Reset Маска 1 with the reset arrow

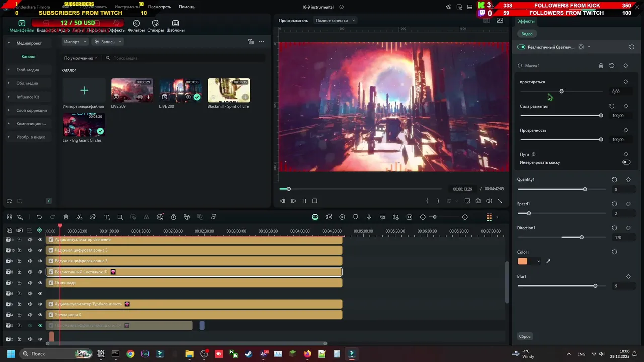click(612, 66)
